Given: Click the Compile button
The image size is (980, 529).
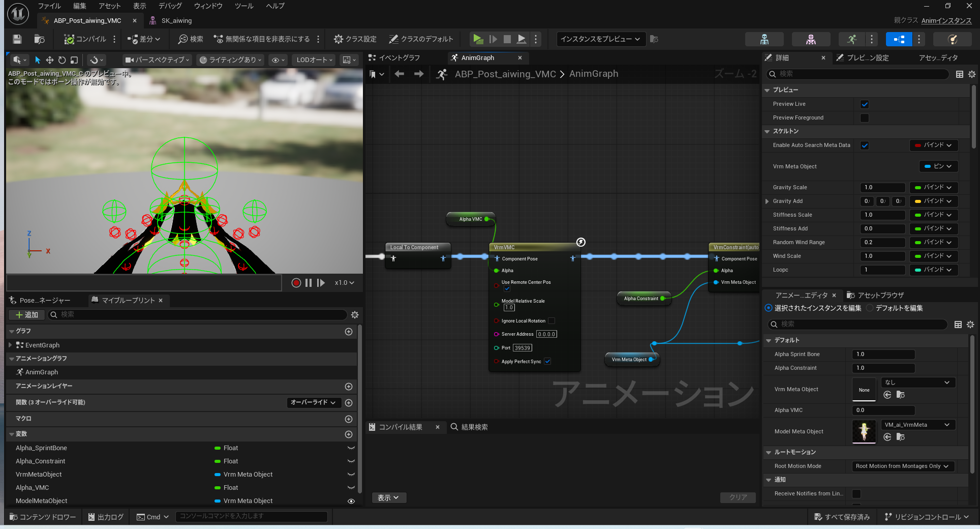Looking at the screenshot, I should tap(85, 39).
